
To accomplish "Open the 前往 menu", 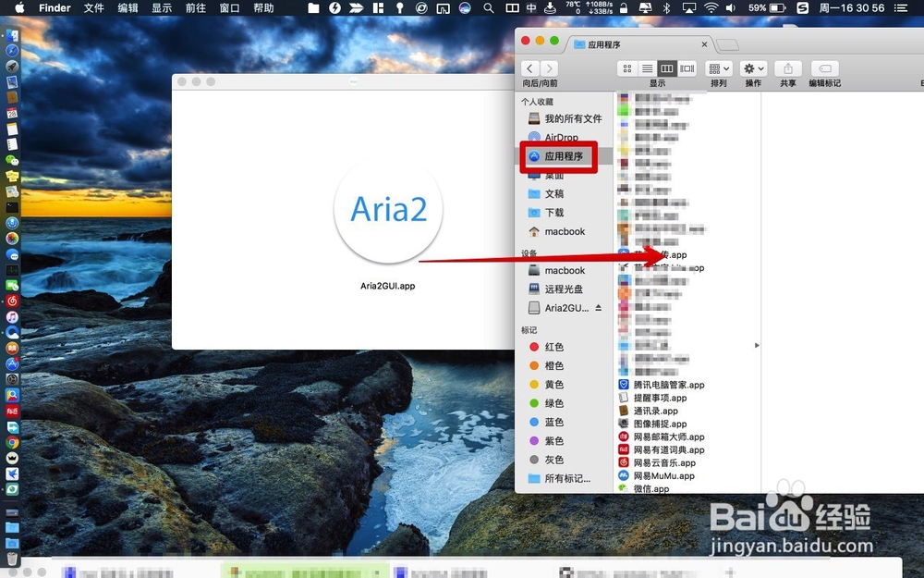I will click(196, 7).
